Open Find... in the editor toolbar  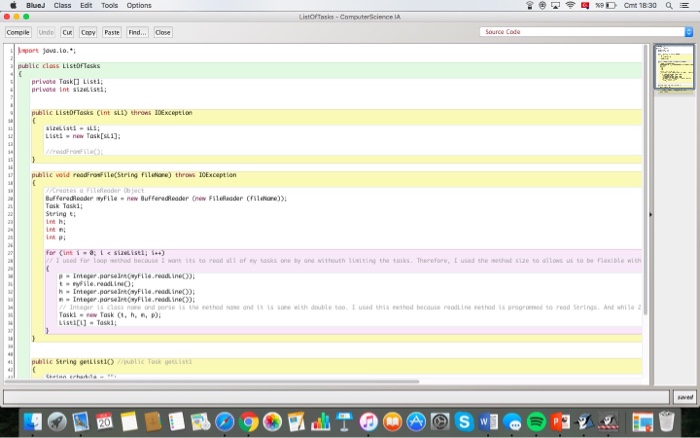pos(137,32)
